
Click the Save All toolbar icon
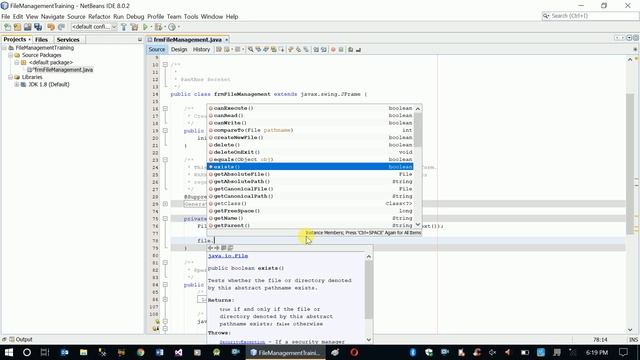coord(38,27)
